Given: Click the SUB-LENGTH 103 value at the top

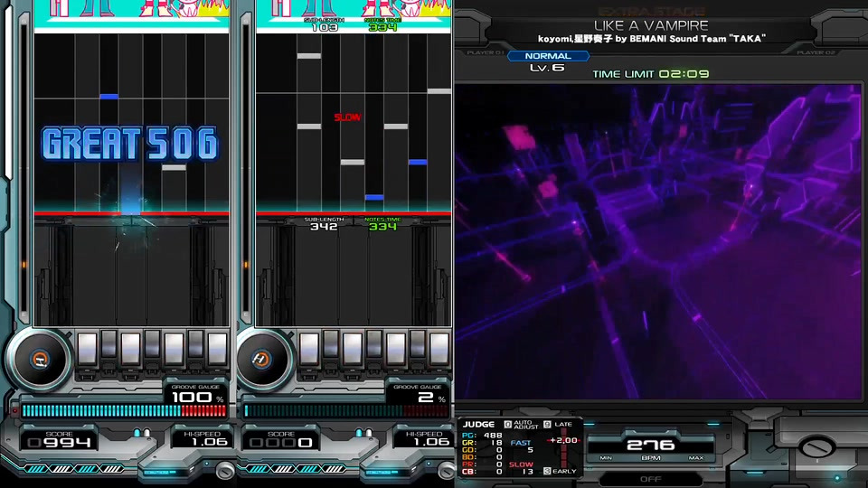Looking at the screenshot, I should [x=324, y=26].
